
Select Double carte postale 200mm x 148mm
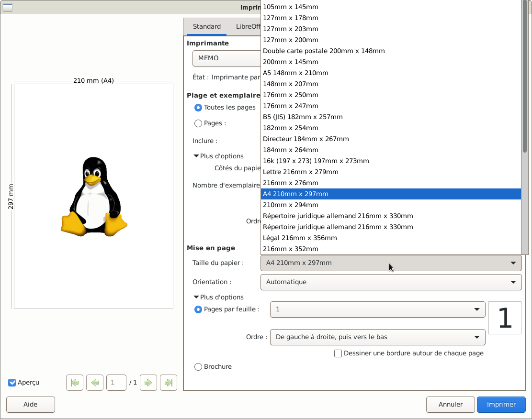[x=391, y=51]
